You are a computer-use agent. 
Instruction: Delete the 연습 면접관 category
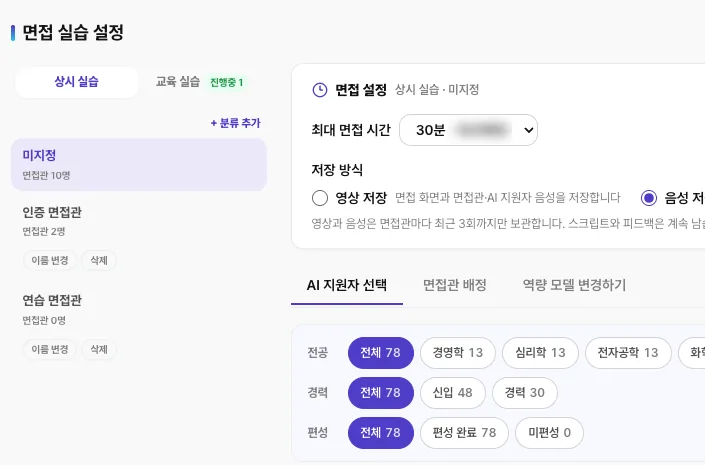click(x=99, y=349)
